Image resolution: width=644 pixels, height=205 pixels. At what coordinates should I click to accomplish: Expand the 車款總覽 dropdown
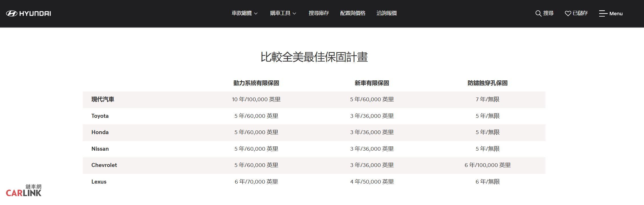click(x=244, y=13)
